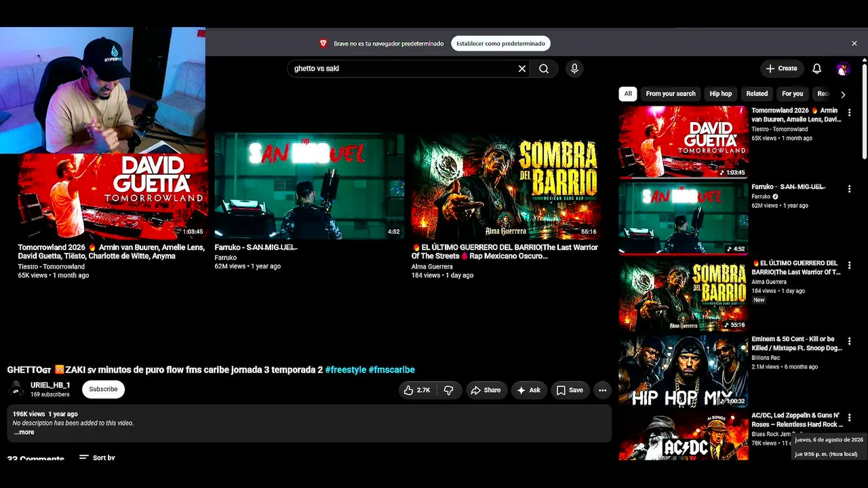Open the #freestyle hashtag link

pyautogui.click(x=346, y=370)
